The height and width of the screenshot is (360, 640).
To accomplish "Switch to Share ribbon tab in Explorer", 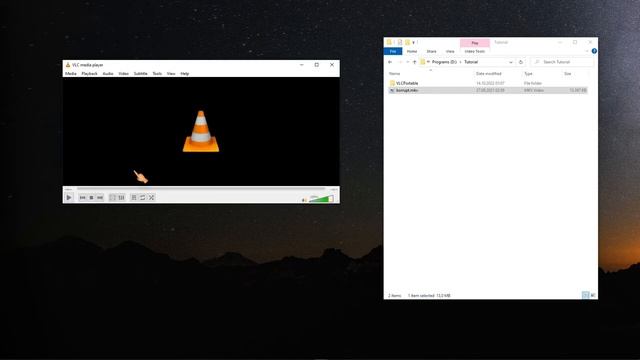I will (x=431, y=51).
